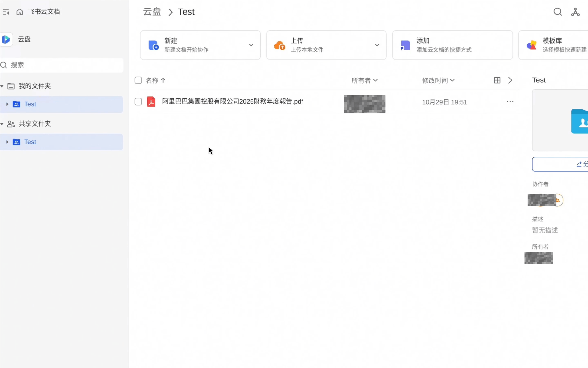The image size is (588, 368).
Task: Click the Test folder preview thumbnail
Action: pyautogui.click(x=560, y=120)
